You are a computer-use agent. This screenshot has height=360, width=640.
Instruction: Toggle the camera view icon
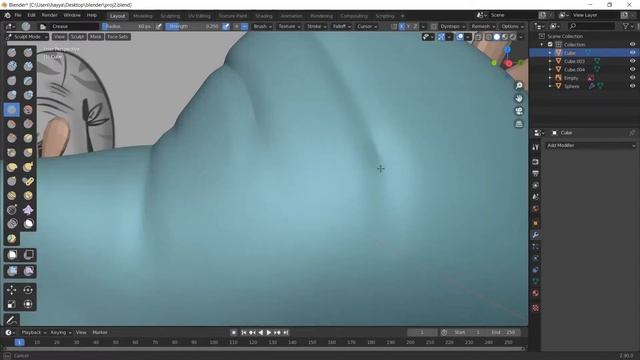point(519,111)
